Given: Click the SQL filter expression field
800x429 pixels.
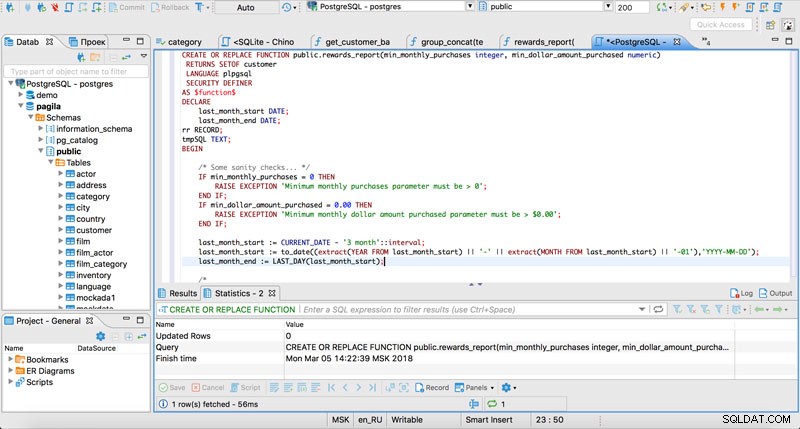Looking at the screenshot, I should (469, 310).
